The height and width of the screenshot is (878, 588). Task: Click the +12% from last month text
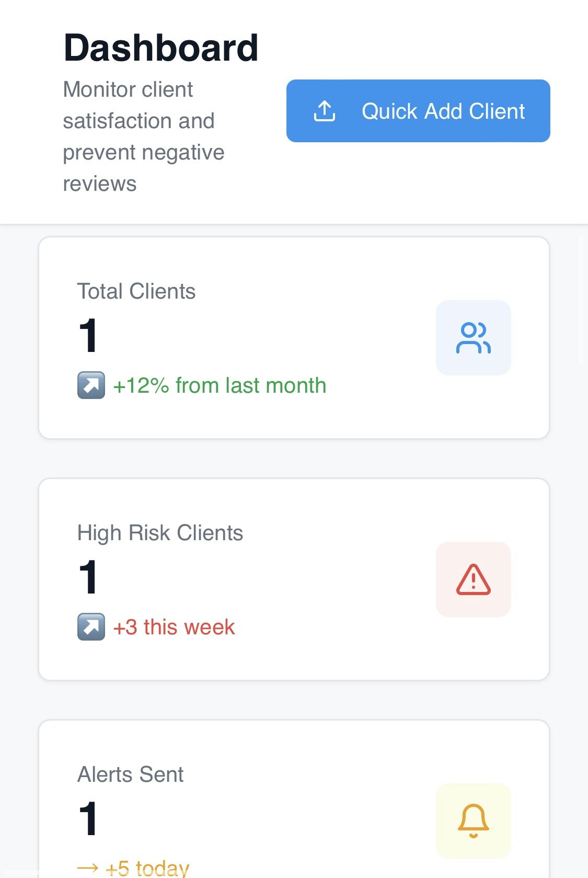point(220,385)
